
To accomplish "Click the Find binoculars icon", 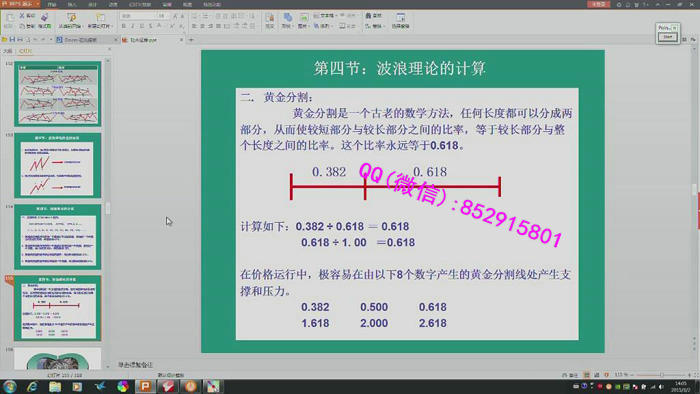I will pyautogui.click(x=368, y=16).
